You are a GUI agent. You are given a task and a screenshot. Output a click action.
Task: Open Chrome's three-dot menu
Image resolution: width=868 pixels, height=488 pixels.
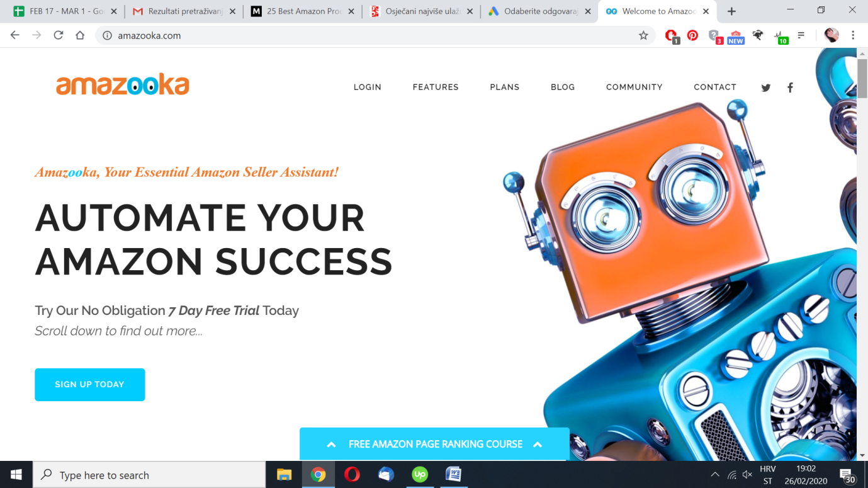(x=853, y=35)
